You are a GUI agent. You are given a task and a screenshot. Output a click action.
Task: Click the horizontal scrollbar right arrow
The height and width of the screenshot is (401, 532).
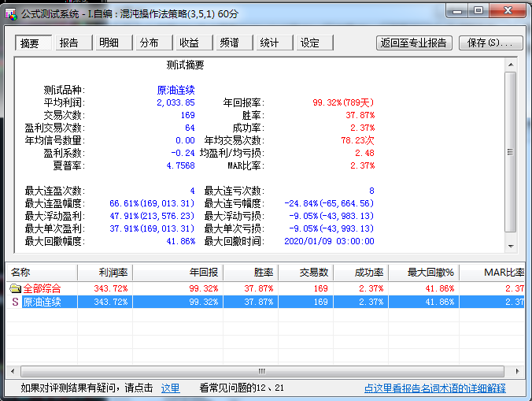(519, 370)
